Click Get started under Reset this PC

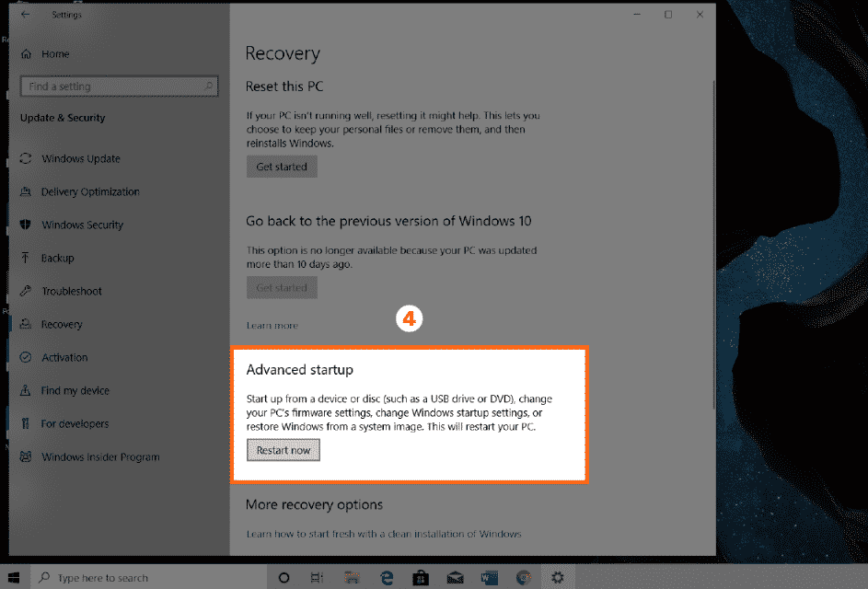coord(282,167)
